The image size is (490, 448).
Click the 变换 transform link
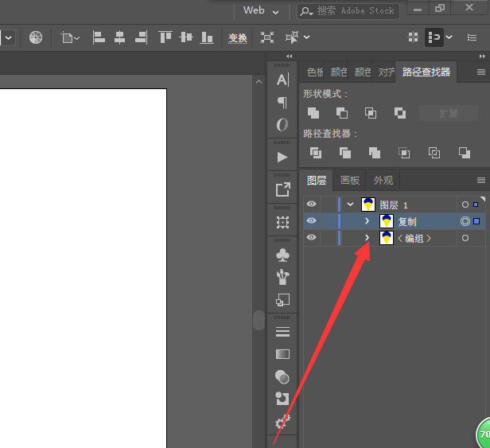[x=238, y=38]
